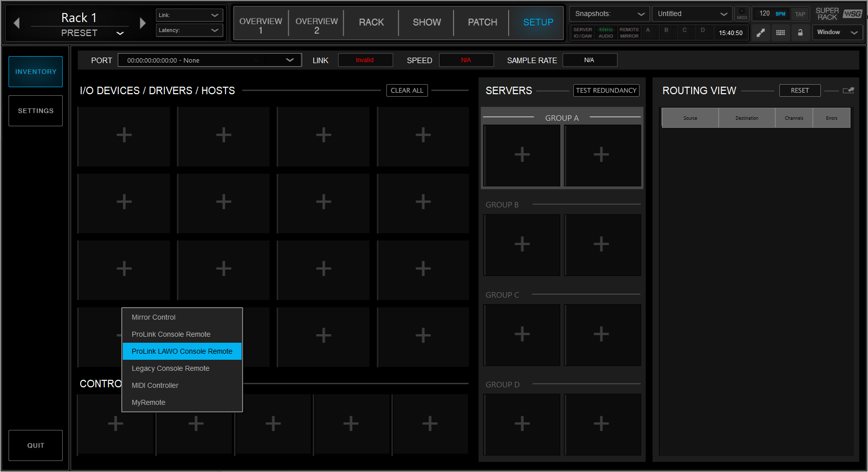Select ProLink LAWO Console Remote entry

182,351
